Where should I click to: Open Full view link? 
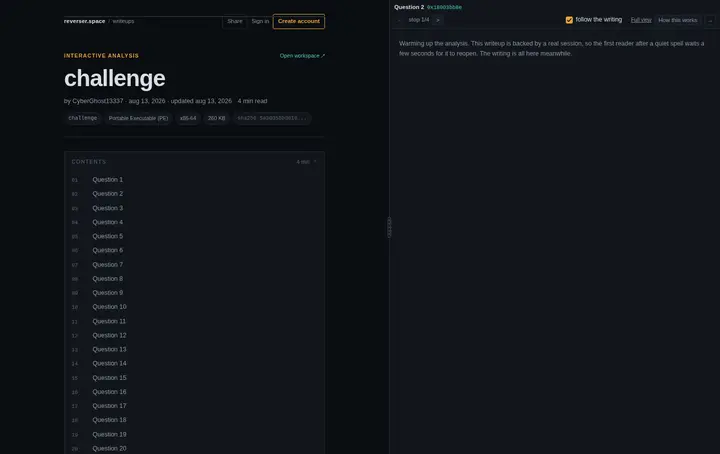[x=641, y=20]
